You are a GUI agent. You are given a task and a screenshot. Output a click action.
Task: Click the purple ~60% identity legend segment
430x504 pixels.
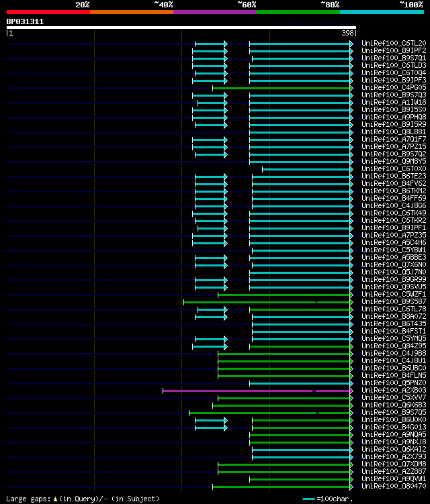tap(215, 12)
